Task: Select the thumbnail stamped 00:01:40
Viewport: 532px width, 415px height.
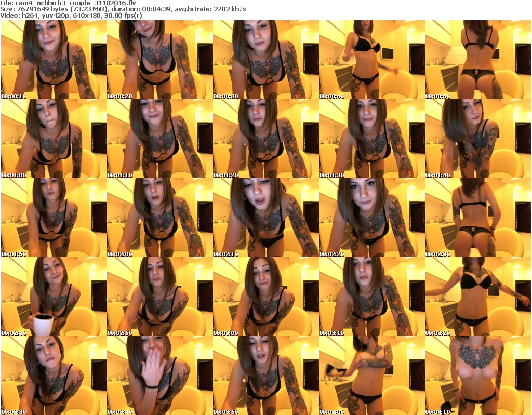Action: click(478, 139)
